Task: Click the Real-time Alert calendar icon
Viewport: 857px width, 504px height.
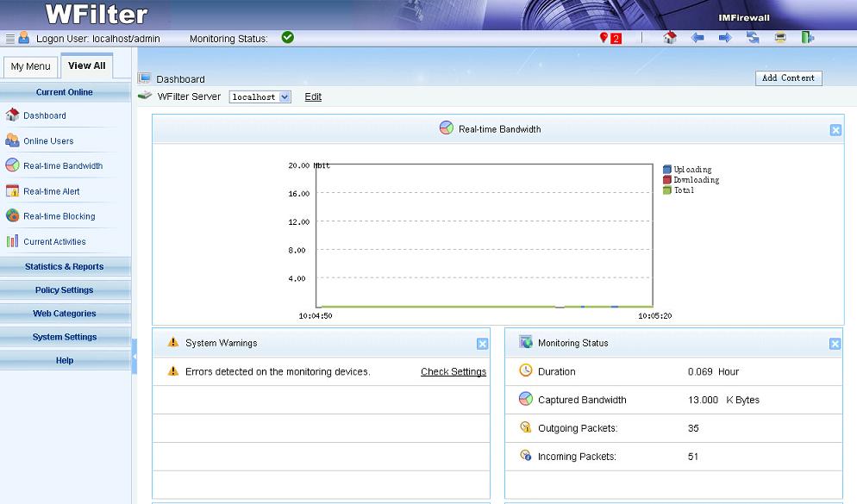Action: pyautogui.click(x=12, y=190)
